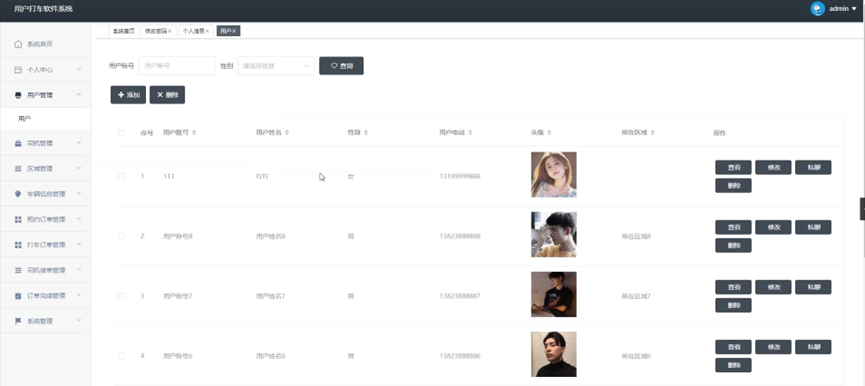Click the avatar photo of 用户账号6
The image size is (865, 386).
click(554, 354)
